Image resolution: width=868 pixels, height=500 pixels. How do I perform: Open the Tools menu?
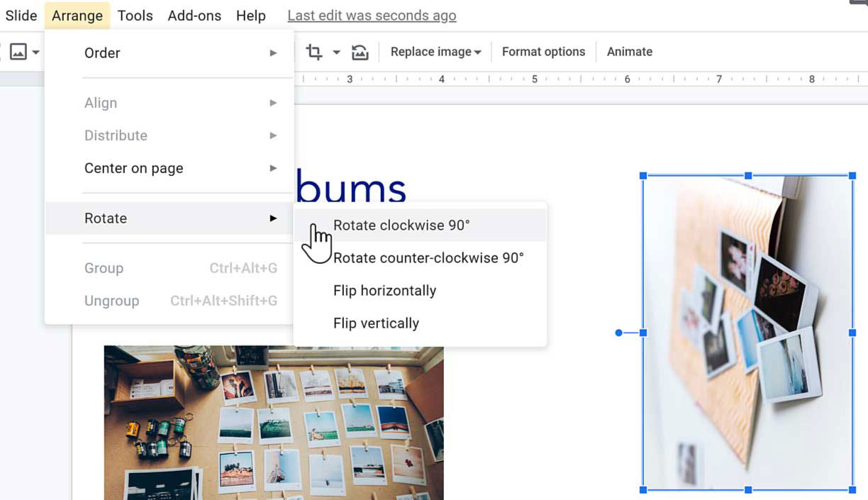click(x=135, y=16)
